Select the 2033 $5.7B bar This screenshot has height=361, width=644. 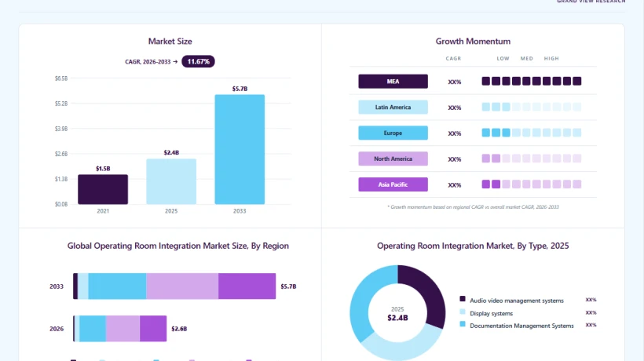click(x=240, y=149)
